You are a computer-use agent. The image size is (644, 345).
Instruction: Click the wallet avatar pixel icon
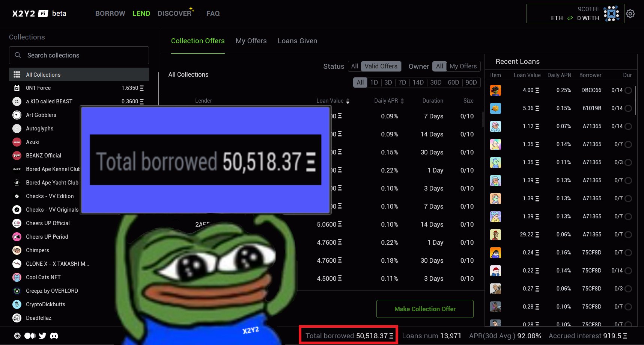point(611,14)
